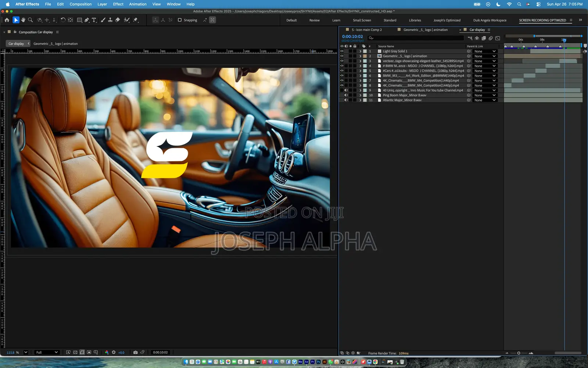Hide layer 6 BMW_M3 Art Work Edition
The width and height of the screenshot is (588, 368).
point(342,75)
